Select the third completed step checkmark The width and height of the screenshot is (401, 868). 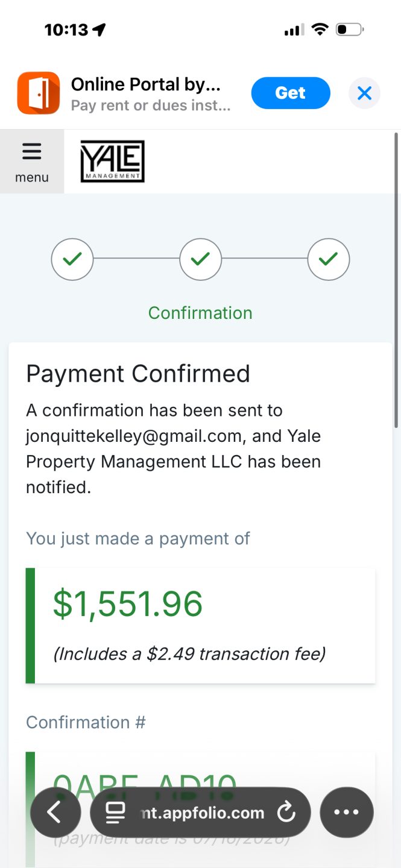329,260
